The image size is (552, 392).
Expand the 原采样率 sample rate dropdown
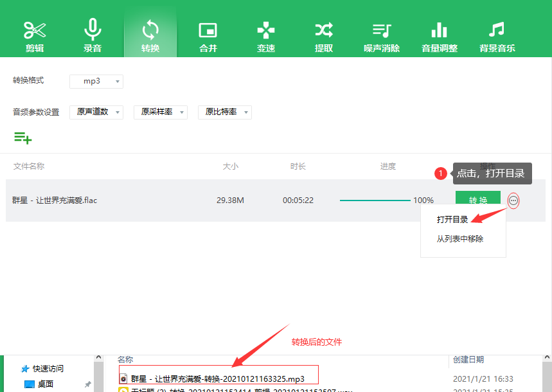[161, 112]
